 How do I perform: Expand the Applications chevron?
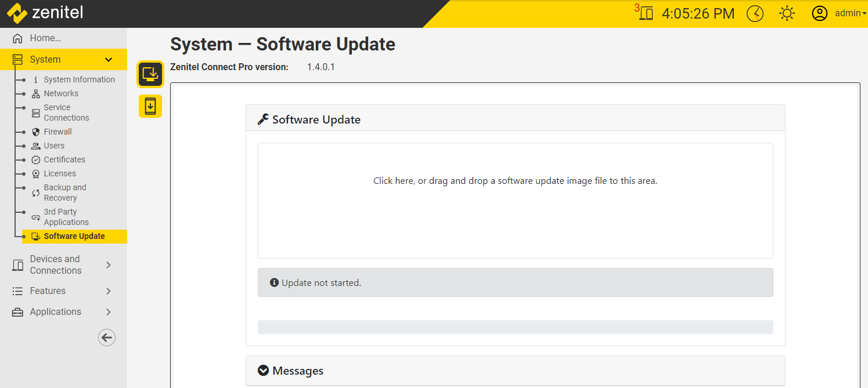point(109,312)
